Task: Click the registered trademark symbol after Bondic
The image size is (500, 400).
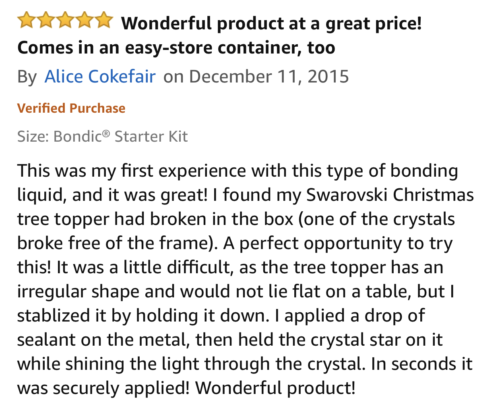Action: (106, 134)
